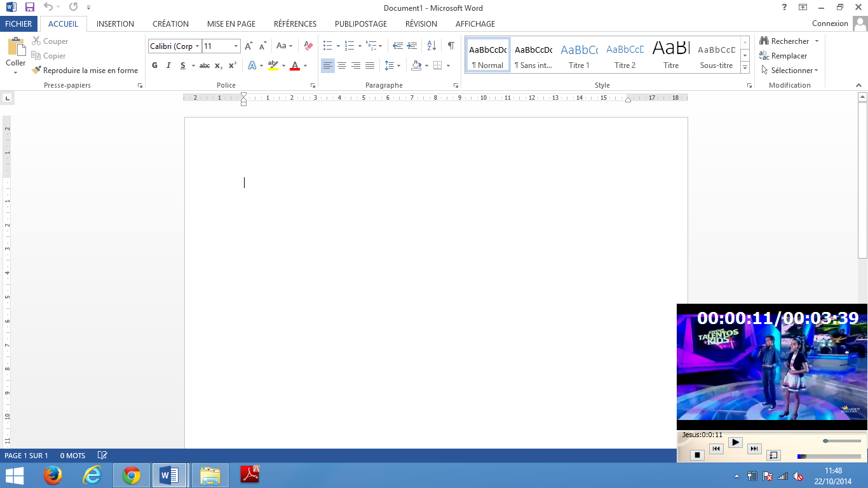
Task: Toggle repeat mode in the media player
Action: (773, 455)
